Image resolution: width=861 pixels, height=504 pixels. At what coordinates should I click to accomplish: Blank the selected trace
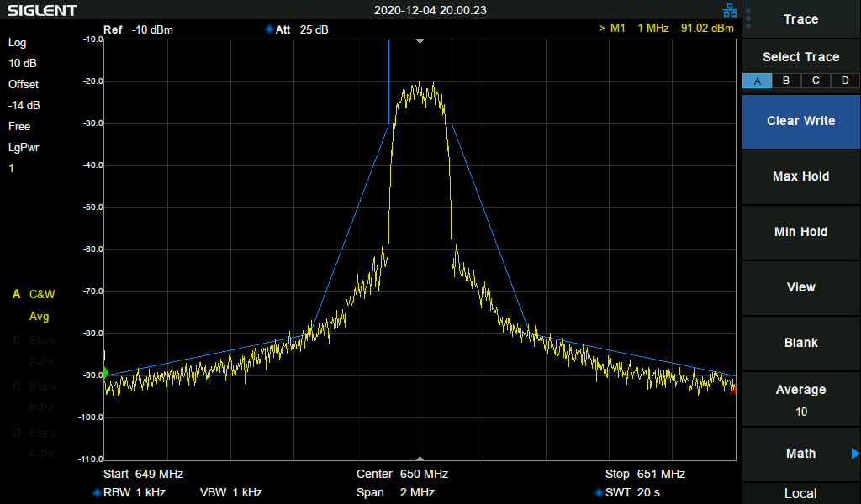(x=801, y=343)
